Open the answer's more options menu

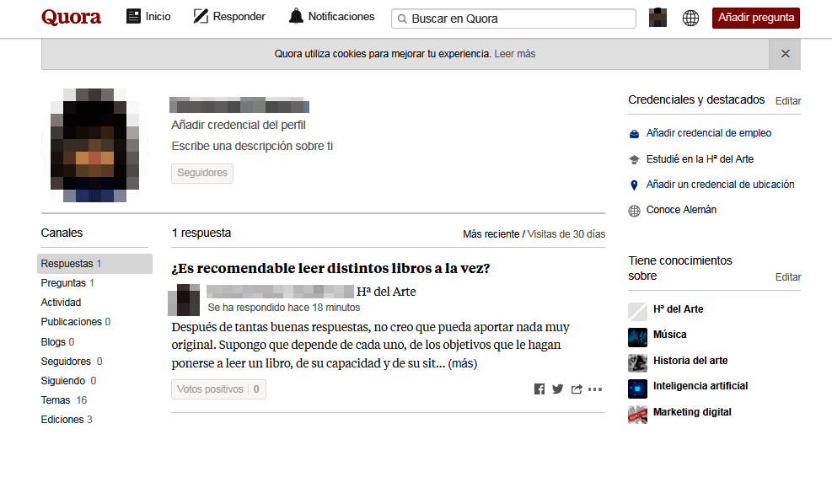595,389
